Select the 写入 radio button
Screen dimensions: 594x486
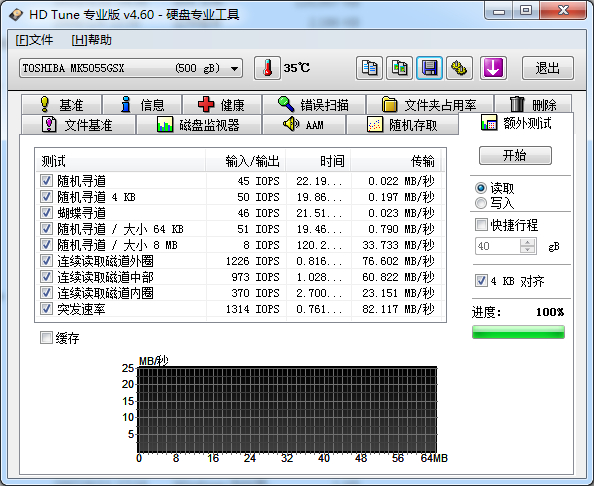tap(481, 203)
